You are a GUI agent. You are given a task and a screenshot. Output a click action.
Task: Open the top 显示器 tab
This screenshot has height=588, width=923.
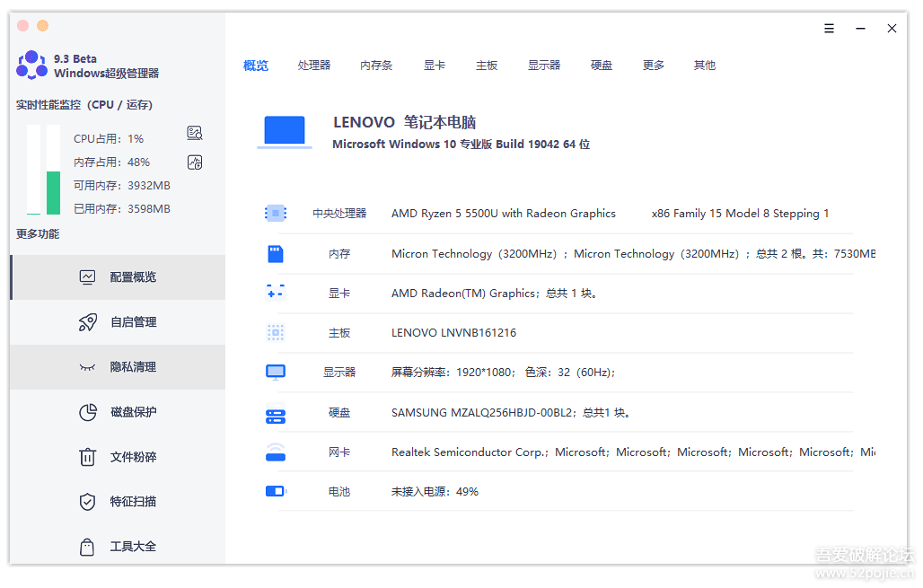pos(544,66)
